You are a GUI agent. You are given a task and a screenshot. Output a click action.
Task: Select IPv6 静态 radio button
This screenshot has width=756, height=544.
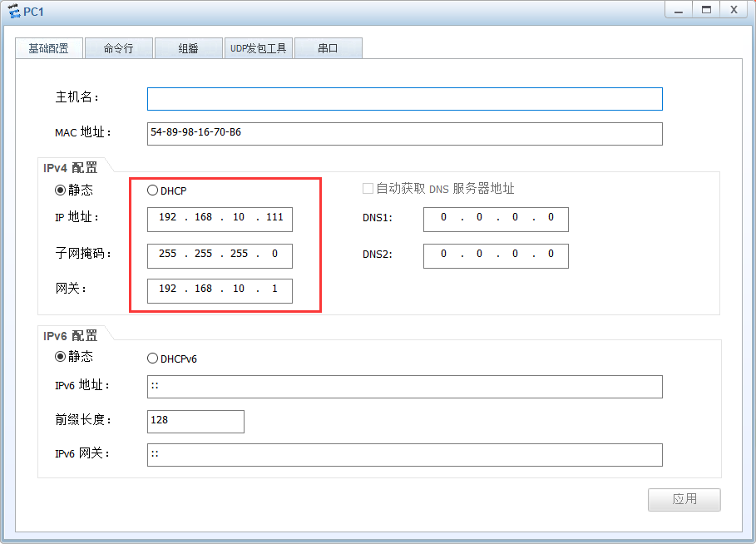[x=60, y=356]
